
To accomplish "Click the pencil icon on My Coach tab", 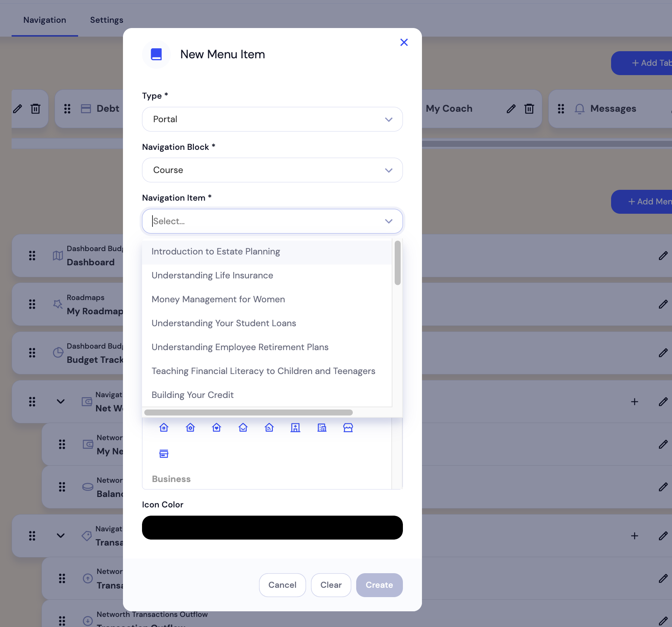I will [x=511, y=109].
